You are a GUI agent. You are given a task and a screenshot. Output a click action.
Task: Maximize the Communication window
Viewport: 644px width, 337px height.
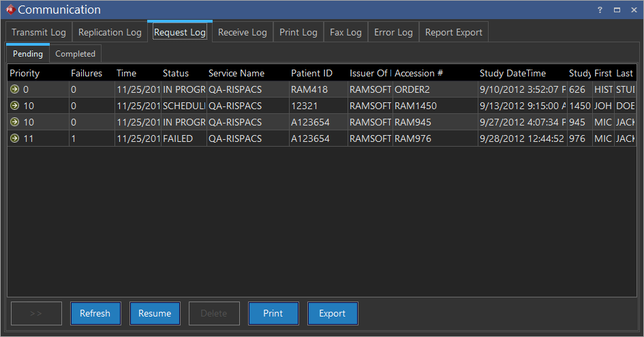pos(617,10)
